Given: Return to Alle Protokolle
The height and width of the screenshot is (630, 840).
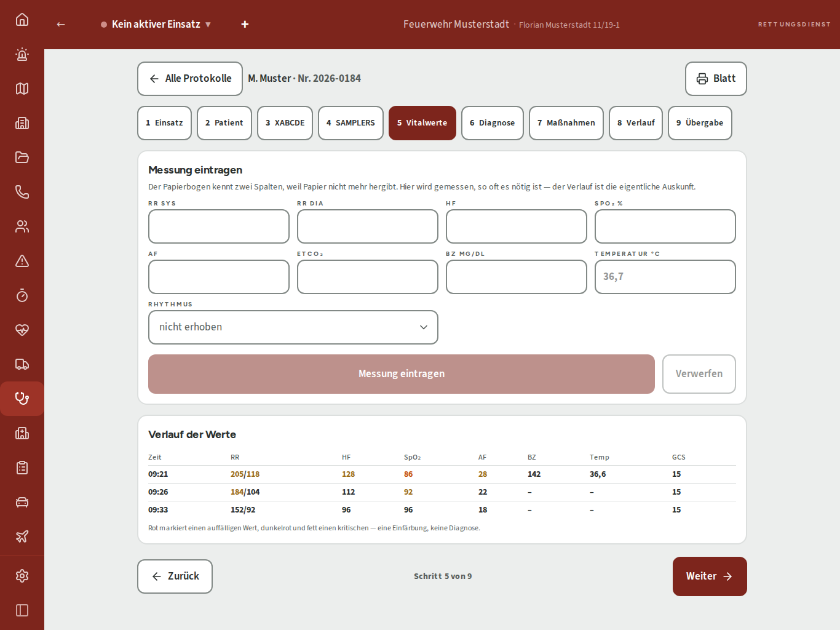Looking at the screenshot, I should pos(190,79).
